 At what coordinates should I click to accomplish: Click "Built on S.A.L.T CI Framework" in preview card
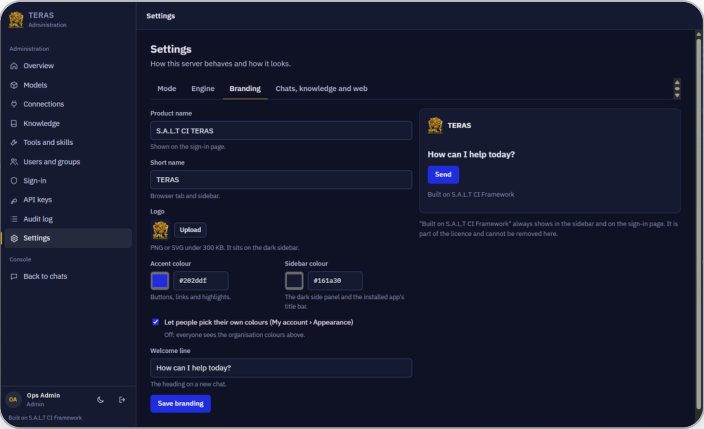(x=471, y=195)
